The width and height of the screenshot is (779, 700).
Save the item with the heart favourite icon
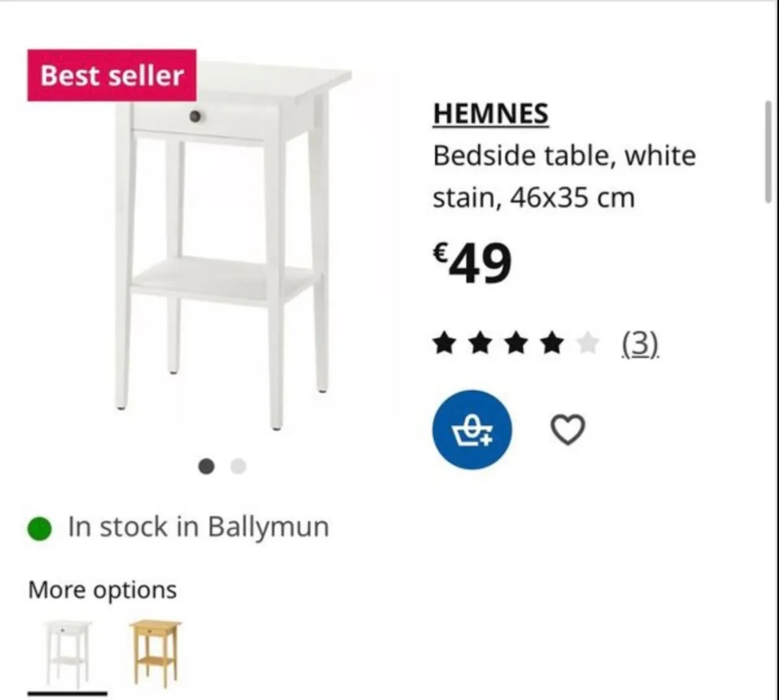[567, 430]
